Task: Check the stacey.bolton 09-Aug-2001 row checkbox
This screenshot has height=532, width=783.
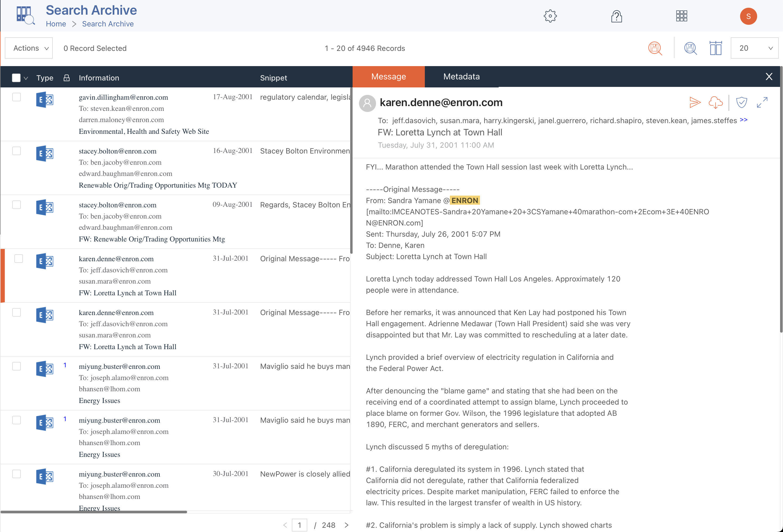Action: (17, 205)
